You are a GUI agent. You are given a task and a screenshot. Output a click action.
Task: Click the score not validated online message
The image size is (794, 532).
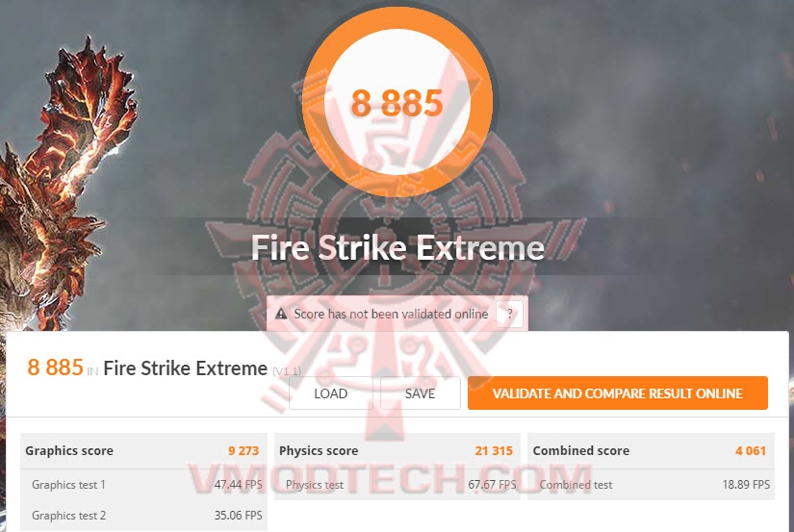point(391,314)
